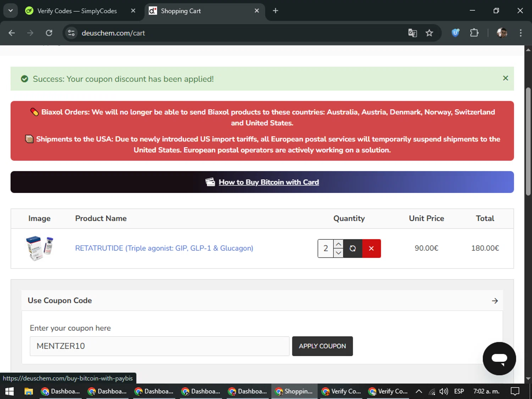Click the Product Name column header
532x399 pixels.
[101, 218]
